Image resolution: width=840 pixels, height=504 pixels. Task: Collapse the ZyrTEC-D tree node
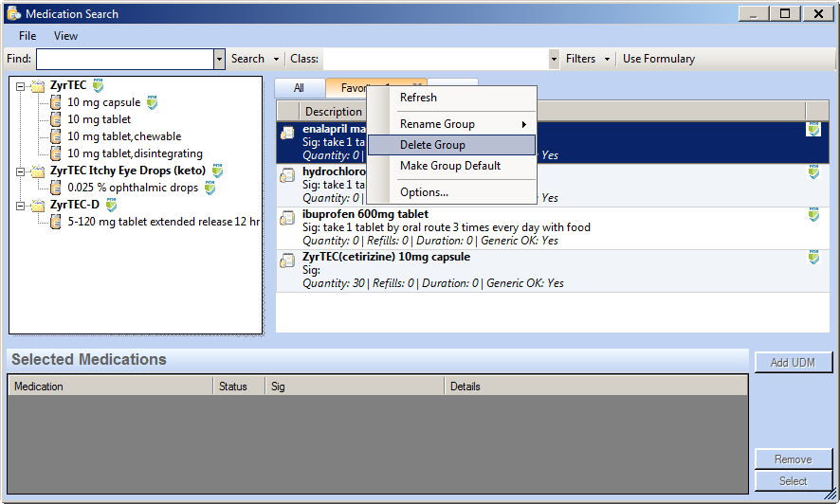tap(20, 206)
